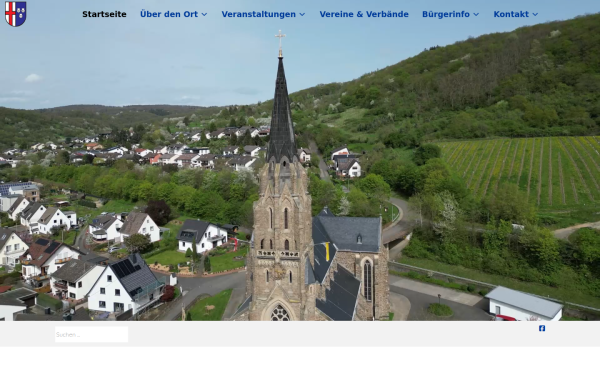Expand the Bürgerinfo chevron arrow
600x375 pixels.
[476, 15]
